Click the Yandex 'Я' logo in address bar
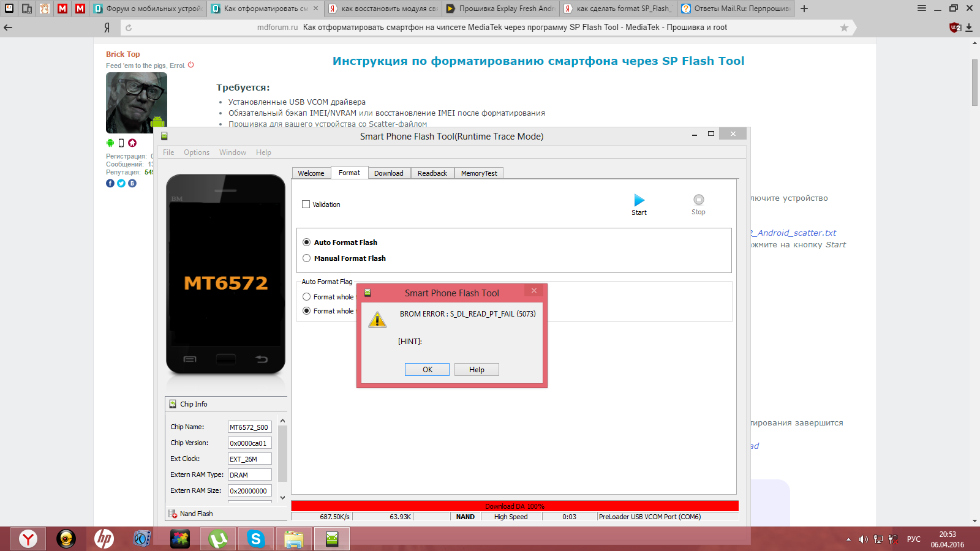 [107, 28]
